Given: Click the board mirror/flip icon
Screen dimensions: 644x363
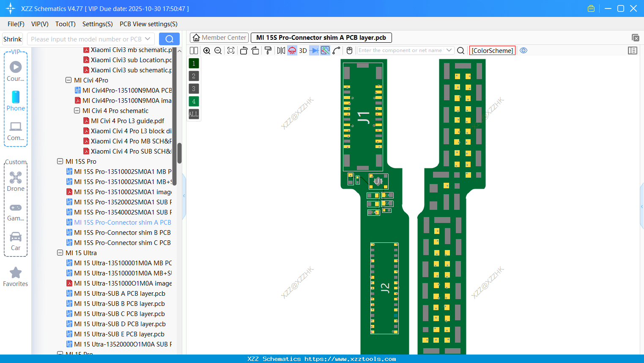Looking at the screenshot, I should 280,50.
